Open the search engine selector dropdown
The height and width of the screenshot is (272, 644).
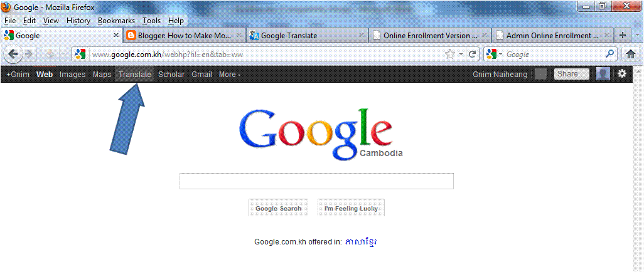pos(495,54)
